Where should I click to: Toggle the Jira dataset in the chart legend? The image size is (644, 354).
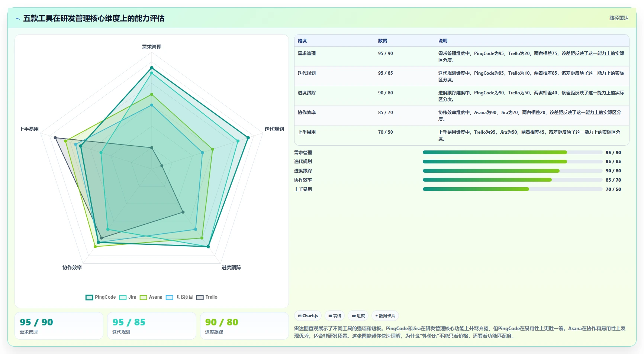pyautogui.click(x=128, y=297)
